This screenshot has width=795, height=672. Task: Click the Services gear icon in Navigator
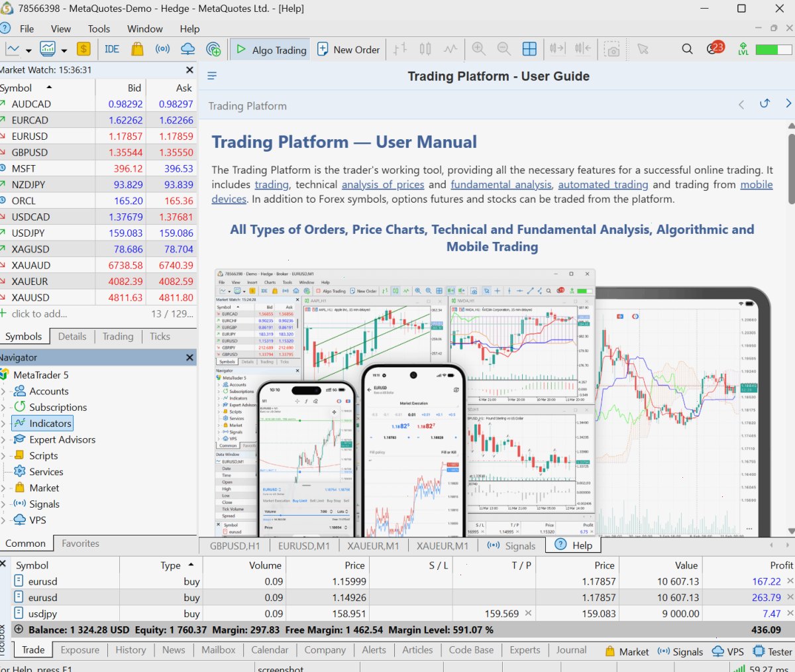[x=20, y=472]
